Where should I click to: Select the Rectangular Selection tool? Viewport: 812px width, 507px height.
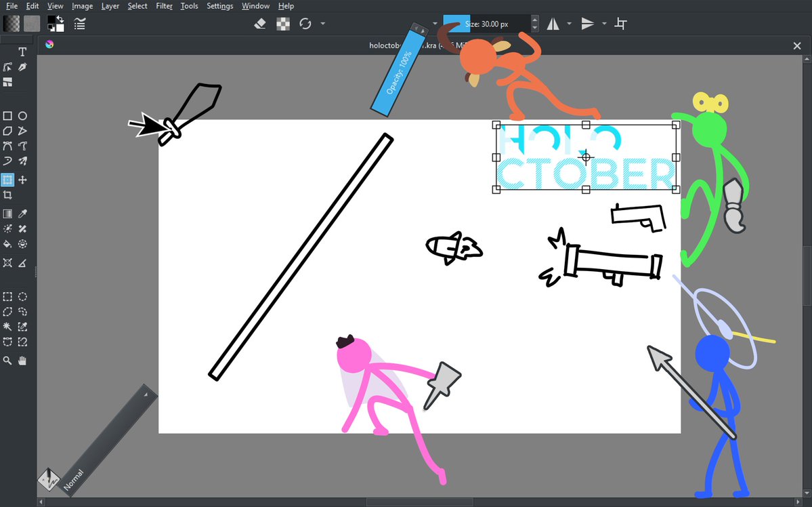click(x=7, y=296)
